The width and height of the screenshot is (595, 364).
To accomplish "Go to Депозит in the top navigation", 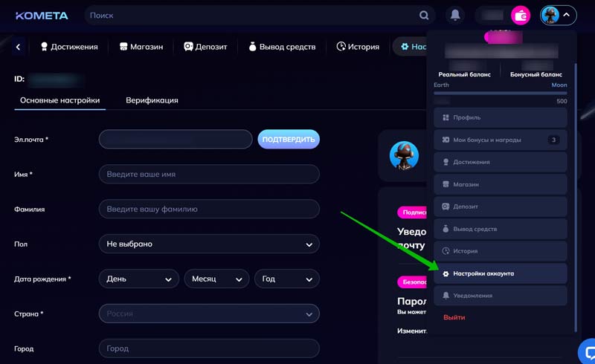I will (x=206, y=47).
